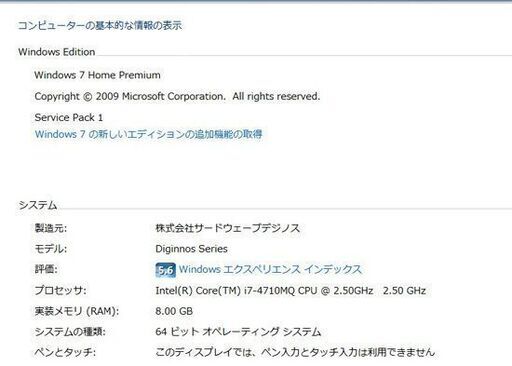This screenshot has width=512, height=366.
Task: Click the Service Pack 1 text
Action: click(x=69, y=117)
